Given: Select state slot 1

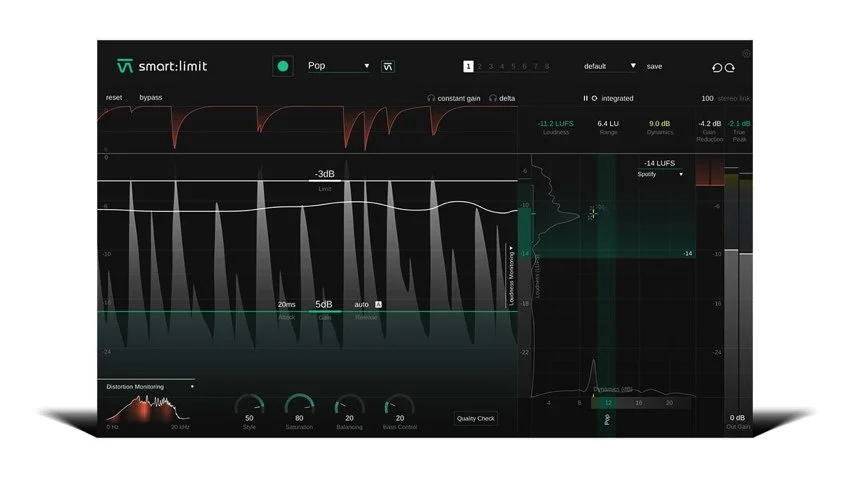Looking at the screenshot, I should point(468,66).
